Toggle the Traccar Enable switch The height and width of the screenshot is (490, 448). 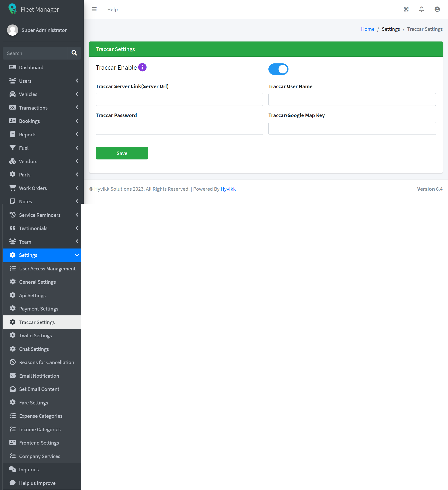click(278, 69)
